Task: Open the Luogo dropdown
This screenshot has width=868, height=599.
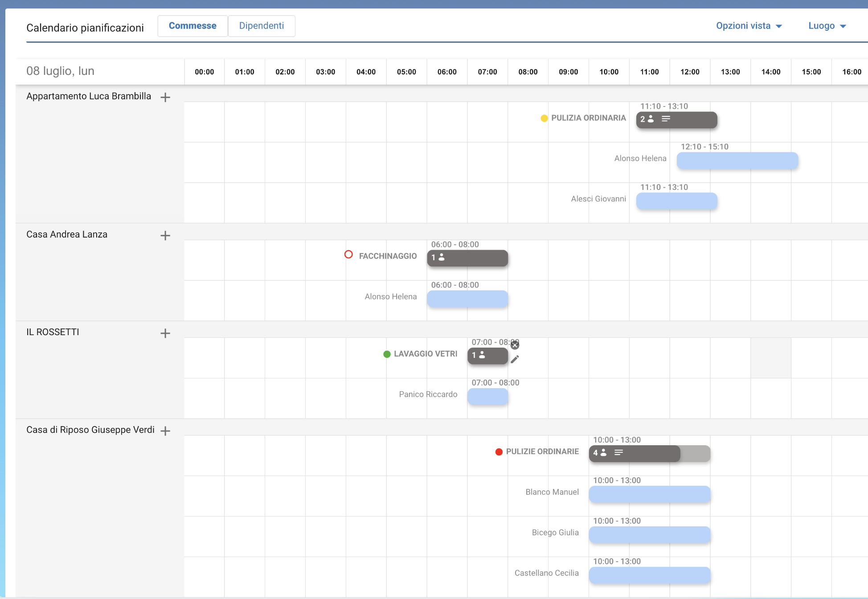Action: (827, 26)
